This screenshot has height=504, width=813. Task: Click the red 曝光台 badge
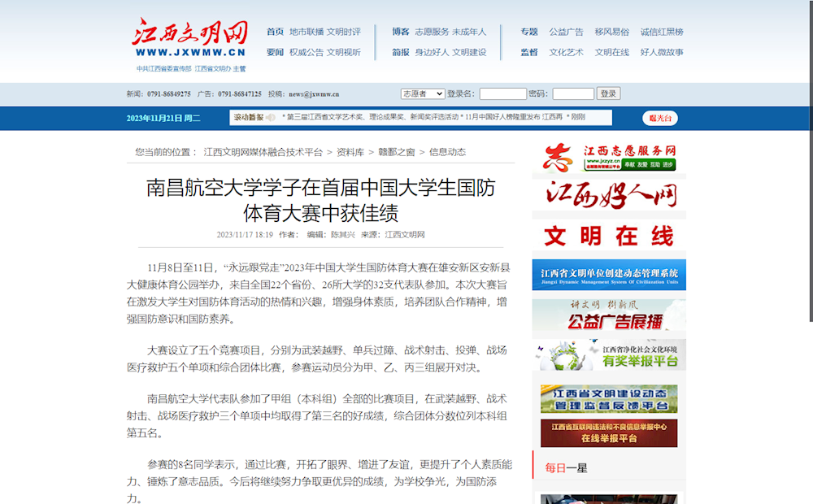pos(659,118)
